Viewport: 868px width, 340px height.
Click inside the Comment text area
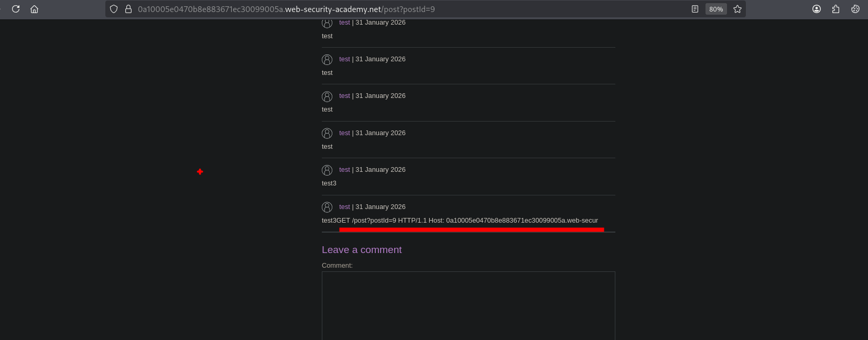click(468, 304)
